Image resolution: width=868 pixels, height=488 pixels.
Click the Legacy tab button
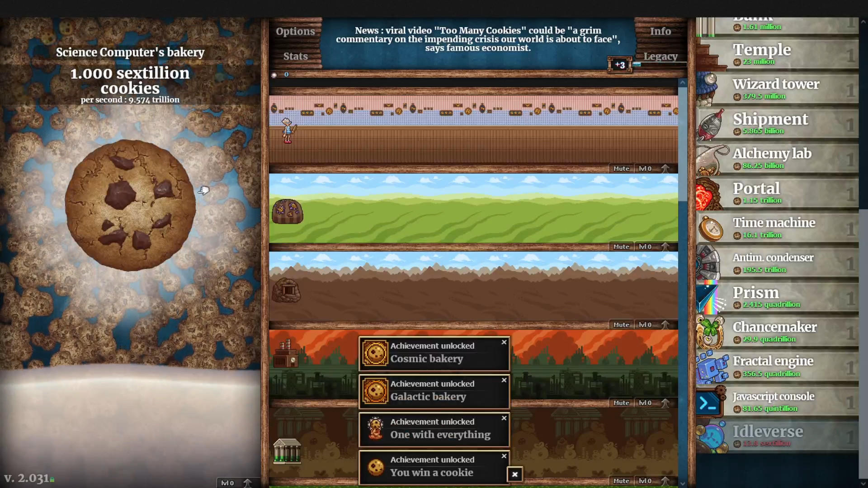click(660, 56)
